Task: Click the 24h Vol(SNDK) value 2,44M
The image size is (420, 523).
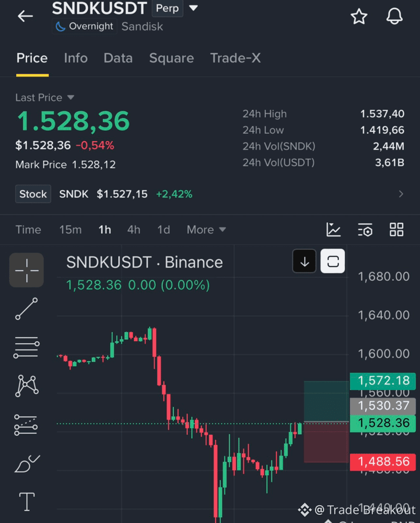Action: pos(389,146)
